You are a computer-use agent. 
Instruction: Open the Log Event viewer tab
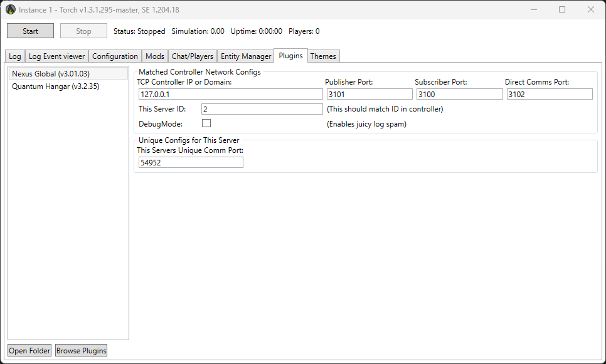(x=56, y=56)
